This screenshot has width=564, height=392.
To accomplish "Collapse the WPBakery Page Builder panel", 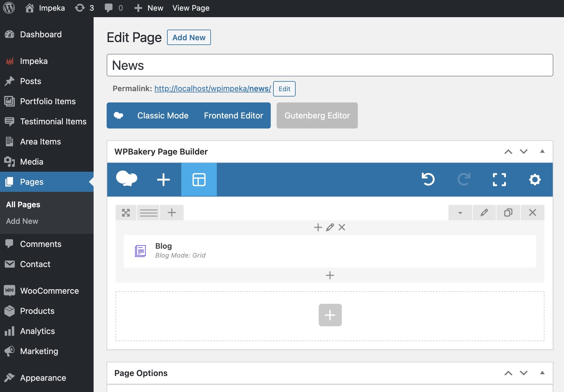I will pyautogui.click(x=542, y=151).
